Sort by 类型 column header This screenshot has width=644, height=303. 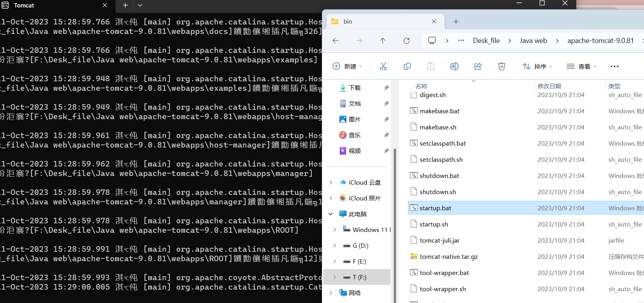tap(614, 86)
